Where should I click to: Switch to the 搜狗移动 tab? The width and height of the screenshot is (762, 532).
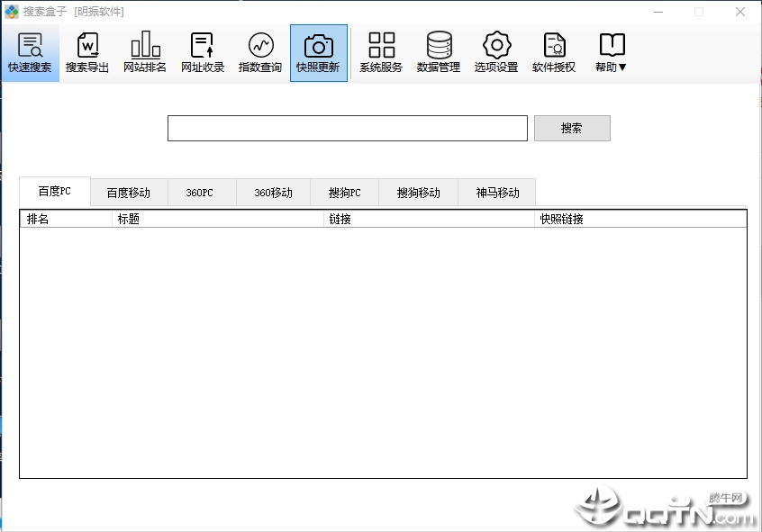tap(419, 193)
